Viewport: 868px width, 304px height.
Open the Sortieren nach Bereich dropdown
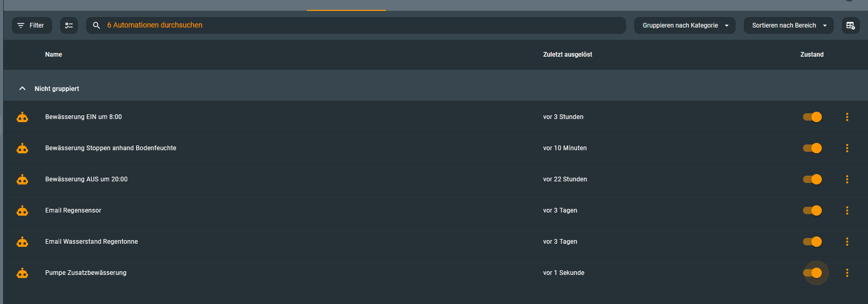coord(788,25)
